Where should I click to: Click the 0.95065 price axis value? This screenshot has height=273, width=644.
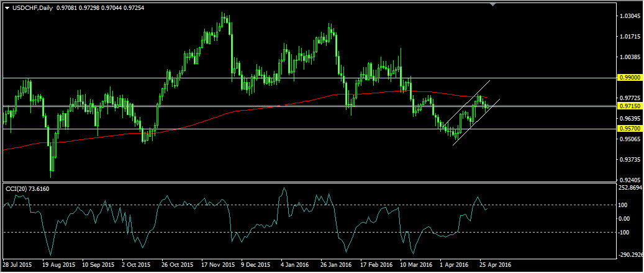(x=631, y=139)
